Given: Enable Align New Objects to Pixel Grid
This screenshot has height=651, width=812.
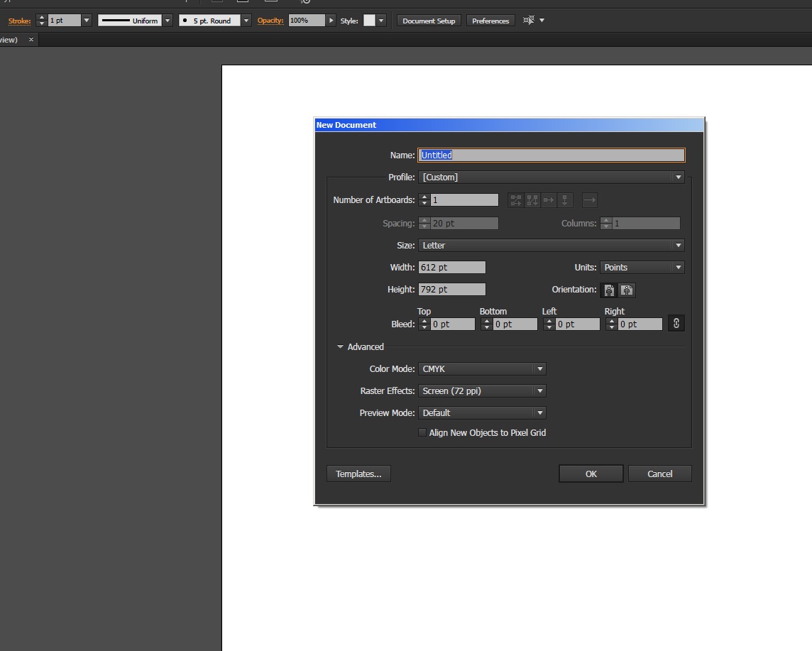Looking at the screenshot, I should pyautogui.click(x=422, y=432).
